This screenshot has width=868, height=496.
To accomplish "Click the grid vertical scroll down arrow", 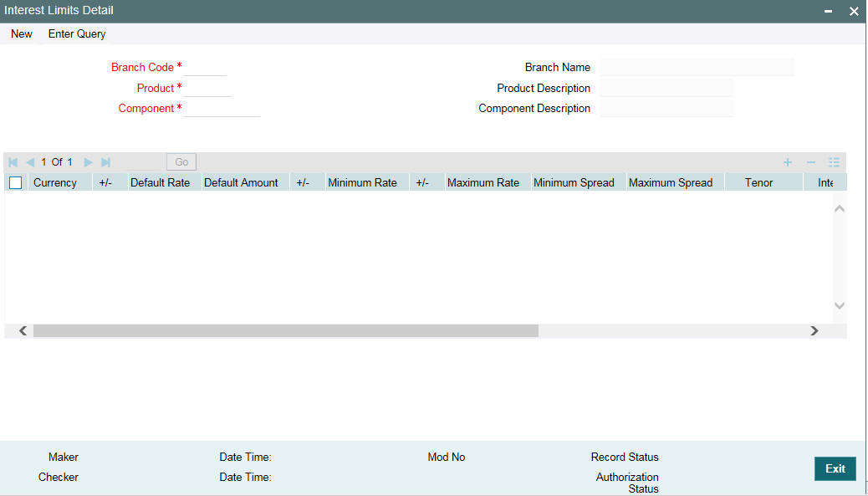I will tap(840, 305).
